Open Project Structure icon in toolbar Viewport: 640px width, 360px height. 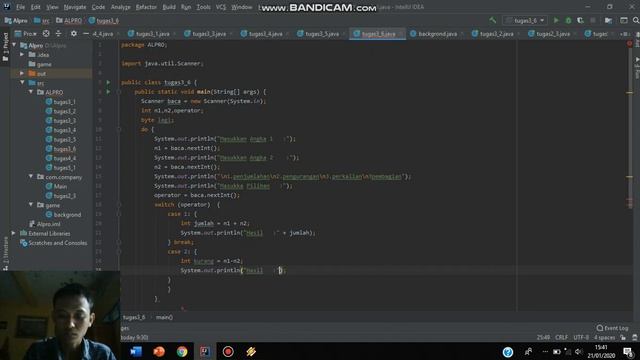point(608,20)
